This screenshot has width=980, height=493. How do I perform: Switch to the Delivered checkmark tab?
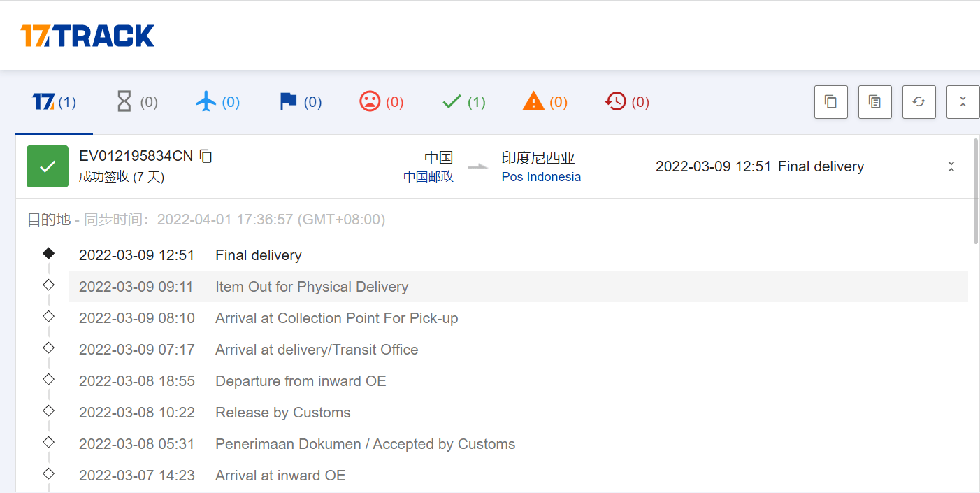[x=463, y=102]
